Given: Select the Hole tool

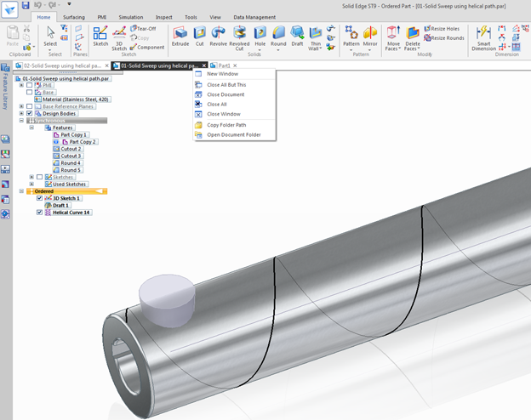Looking at the screenshot, I should coord(260,37).
